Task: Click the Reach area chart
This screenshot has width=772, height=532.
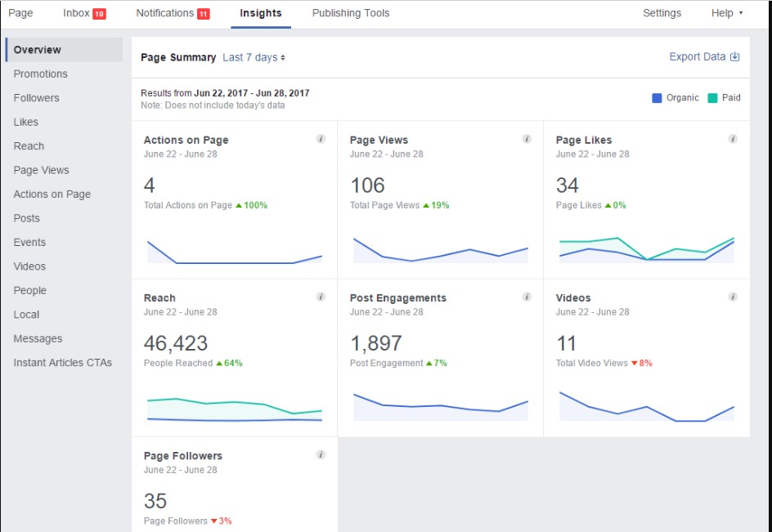Action: coord(235,409)
